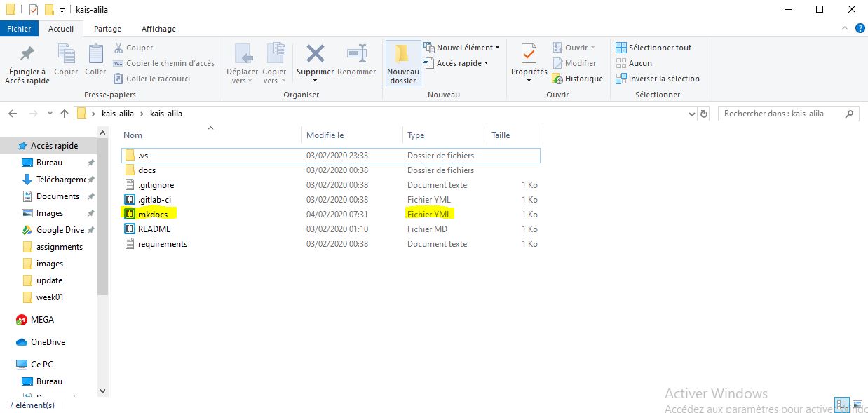Open Documents in the sidebar
The height and width of the screenshot is (413, 868).
[x=49, y=196]
